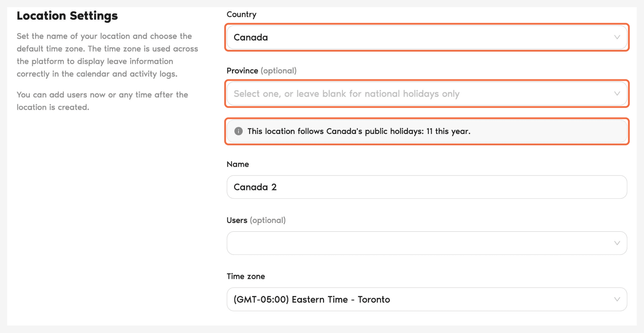Click the Users (optional) label
The width and height of the screenshot is (644, 333).
click(x=256, y=220)
